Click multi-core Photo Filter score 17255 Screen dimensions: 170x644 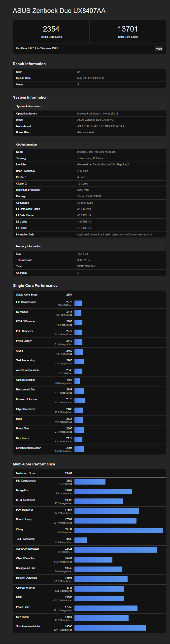(69, 607)
